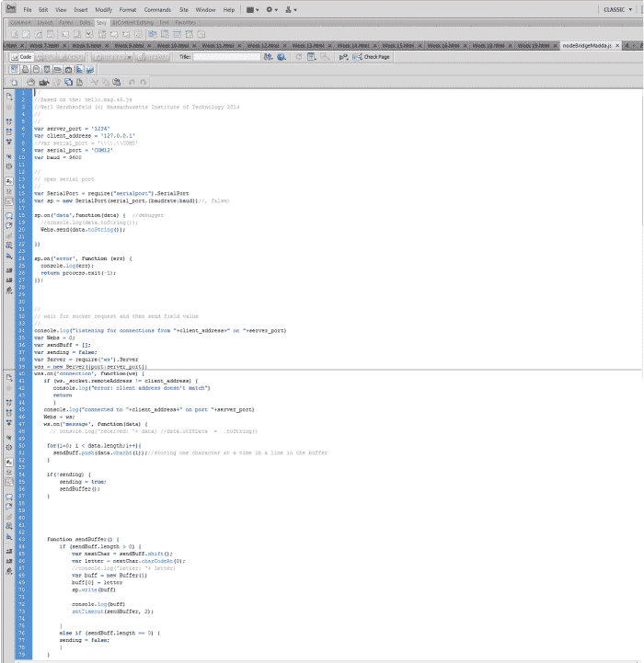The height and width of the screenshot is (663, 644).
Task: Insert a Spry Data Set
Action: (x=15, y=34)
